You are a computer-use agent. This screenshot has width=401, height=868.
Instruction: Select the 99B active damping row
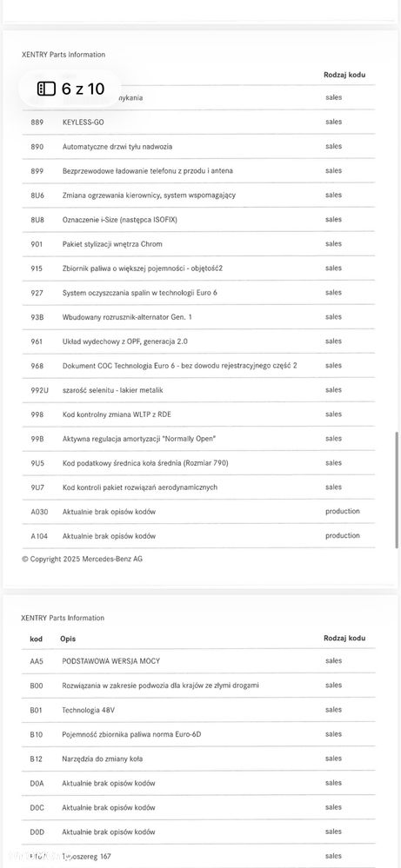click(198, 439)
